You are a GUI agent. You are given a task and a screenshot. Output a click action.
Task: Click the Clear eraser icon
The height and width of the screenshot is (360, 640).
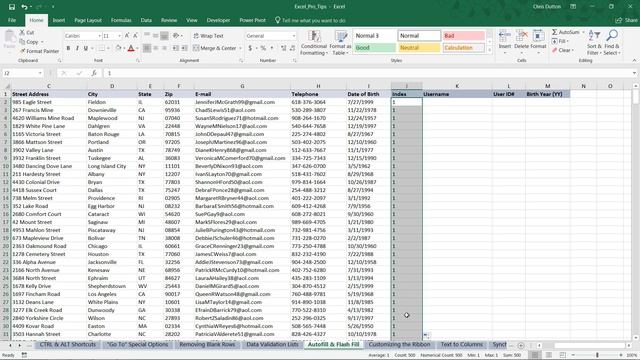tap(554, 50)
